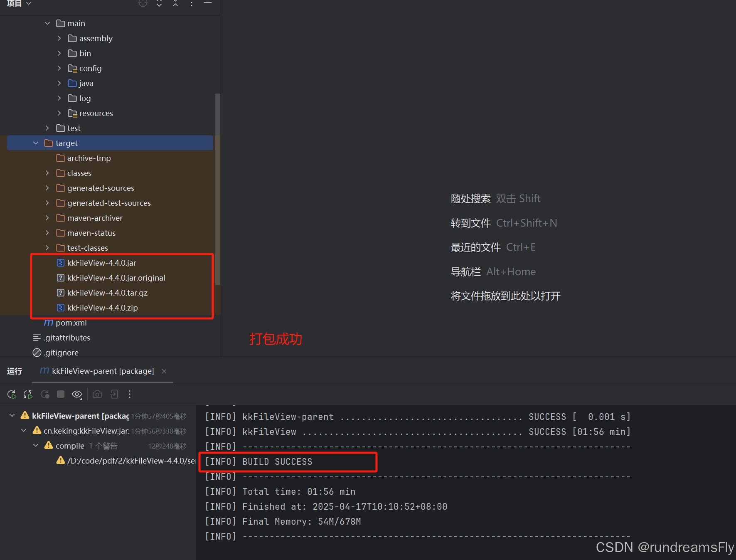Expand the test-classes folder
The width and height of the screenshot is (736, 560).
click(x=47, y=248)
